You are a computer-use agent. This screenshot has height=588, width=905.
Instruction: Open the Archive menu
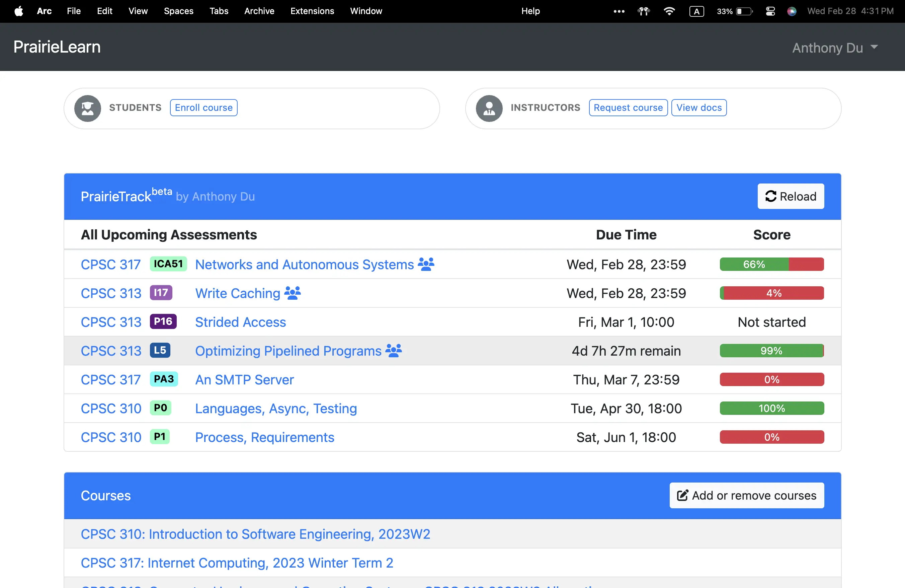(x=259, y=11)
